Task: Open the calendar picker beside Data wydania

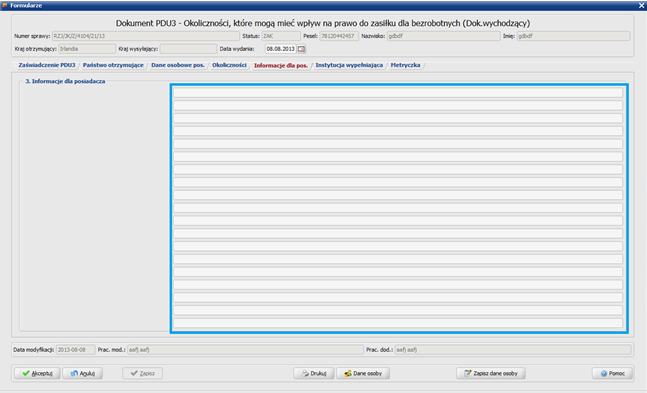Action: point(302,49)
